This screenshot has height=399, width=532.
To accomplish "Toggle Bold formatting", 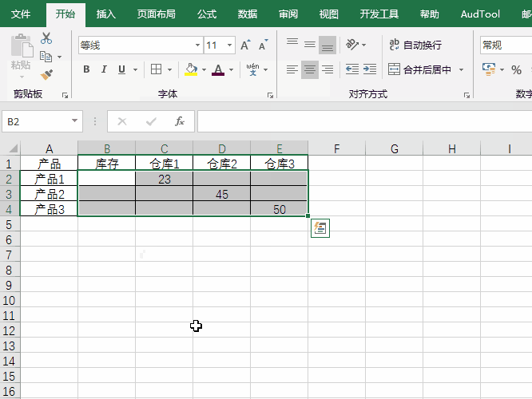I will 86,69.
